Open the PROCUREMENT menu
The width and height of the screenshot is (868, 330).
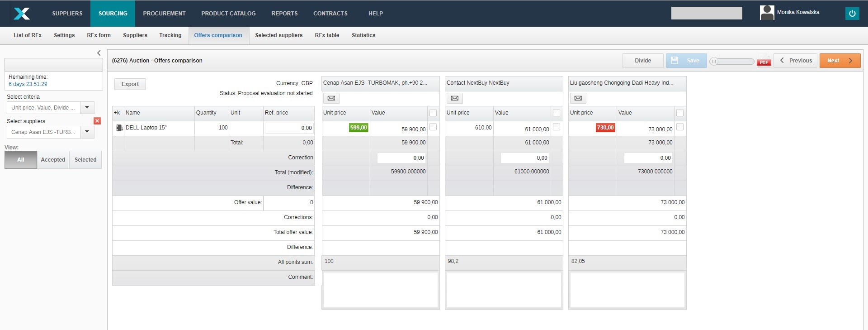(x=164, y=14)
